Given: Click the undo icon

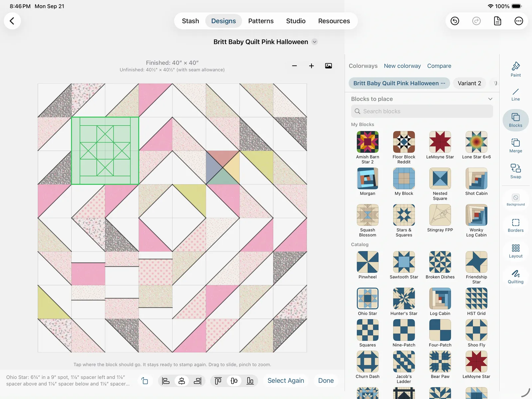Looking at the screenshot, I should click(455, 21).
